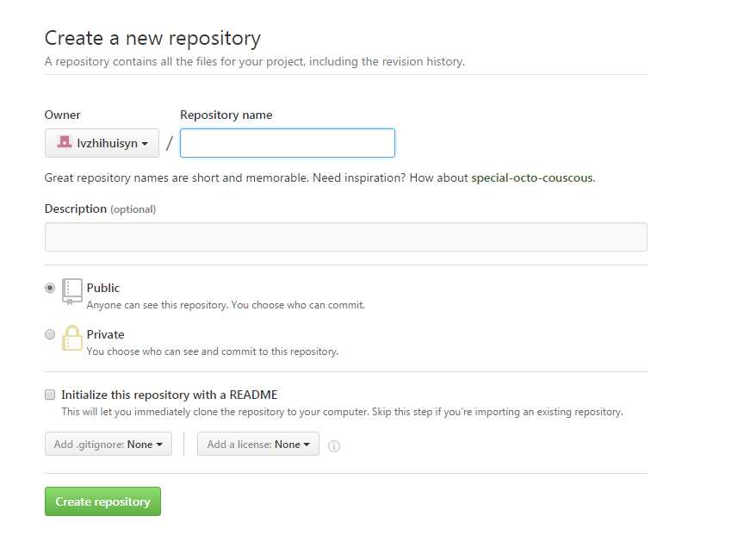This screenshot has height=535, width=756.
Task: Click the Initialize this repository with a README label
Action: [170, 395]
